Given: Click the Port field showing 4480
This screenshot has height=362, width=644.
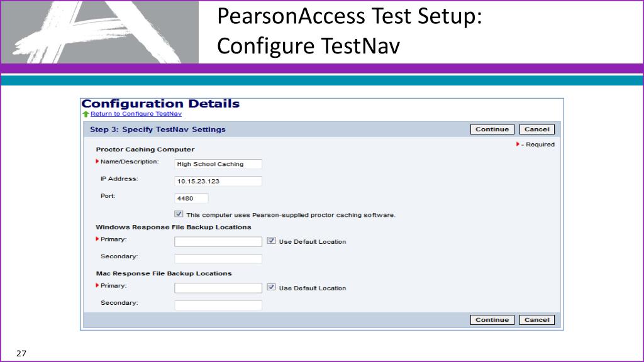Looking at the screenshot, I should click(191, 199).
